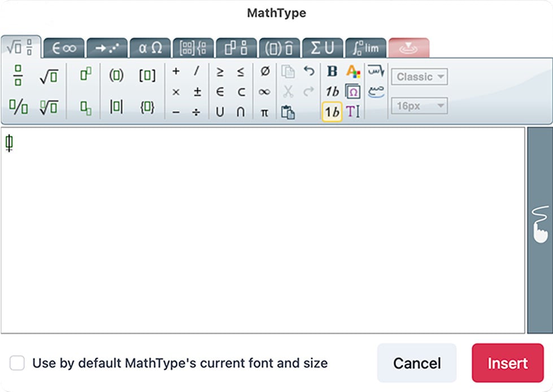
Task: Insert a bevelled fraction template
Action: point(18,107)
